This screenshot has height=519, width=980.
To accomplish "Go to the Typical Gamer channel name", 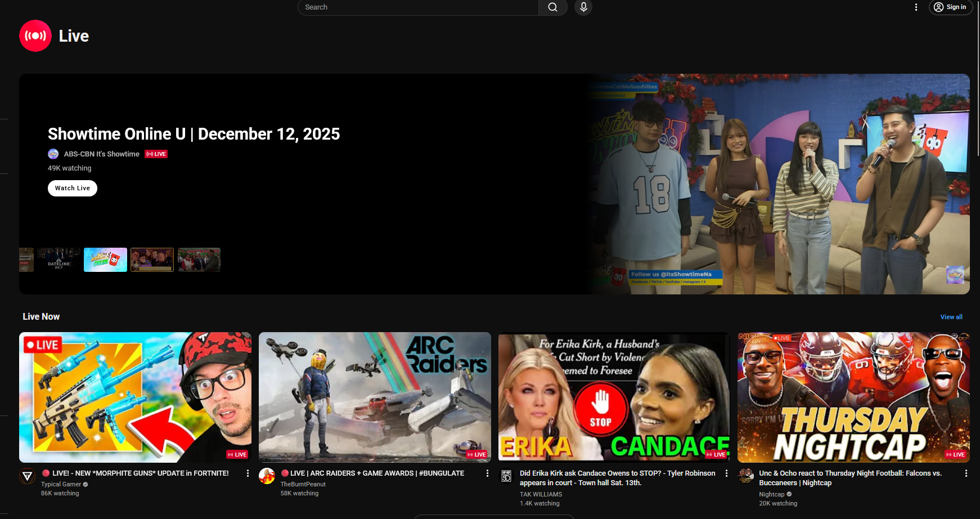I will (61, 484).
